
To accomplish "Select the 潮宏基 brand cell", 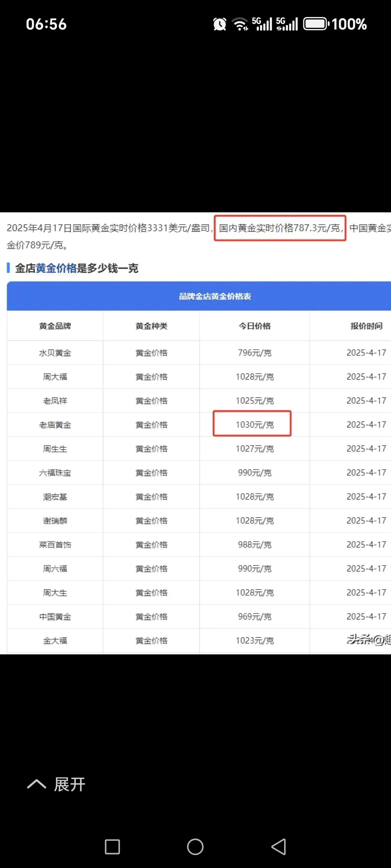I will (55, 497).
